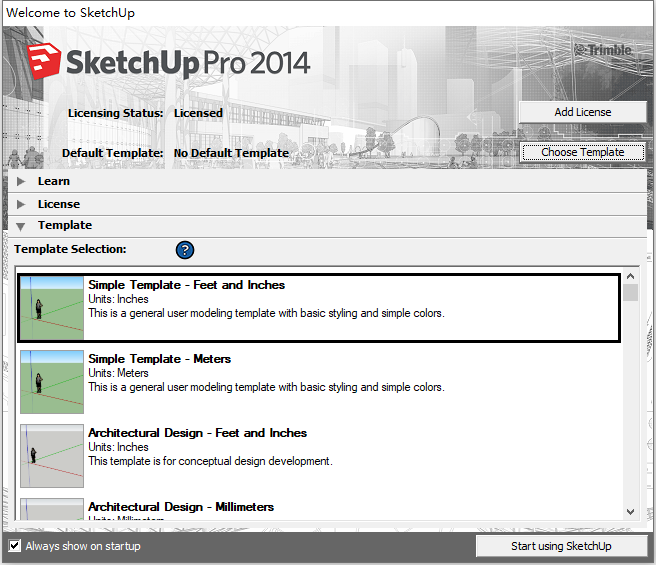
Task: Click the template list scrollbar thumb
Action: click(x=630, y=293)
